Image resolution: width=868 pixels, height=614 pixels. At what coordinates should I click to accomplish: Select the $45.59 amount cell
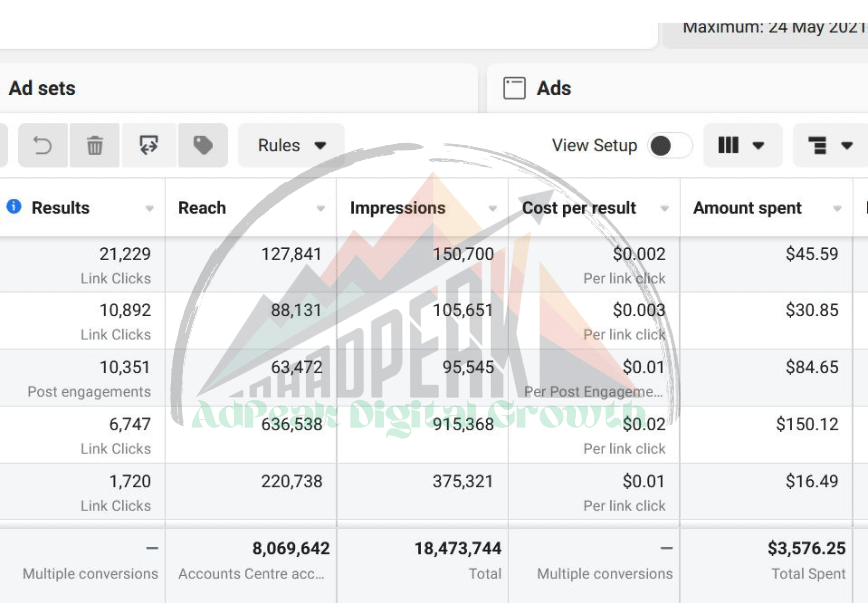pyautogui.click(x=766, y=264)
